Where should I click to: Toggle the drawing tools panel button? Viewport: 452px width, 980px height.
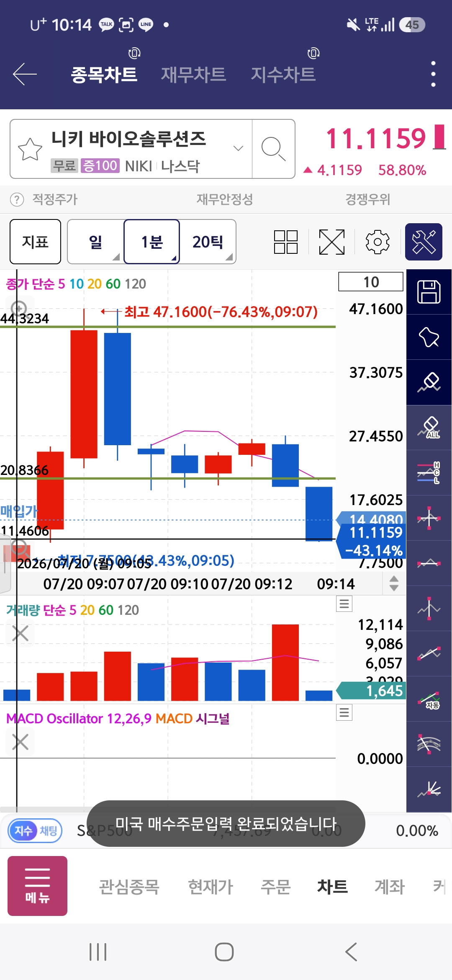point(424,242)
